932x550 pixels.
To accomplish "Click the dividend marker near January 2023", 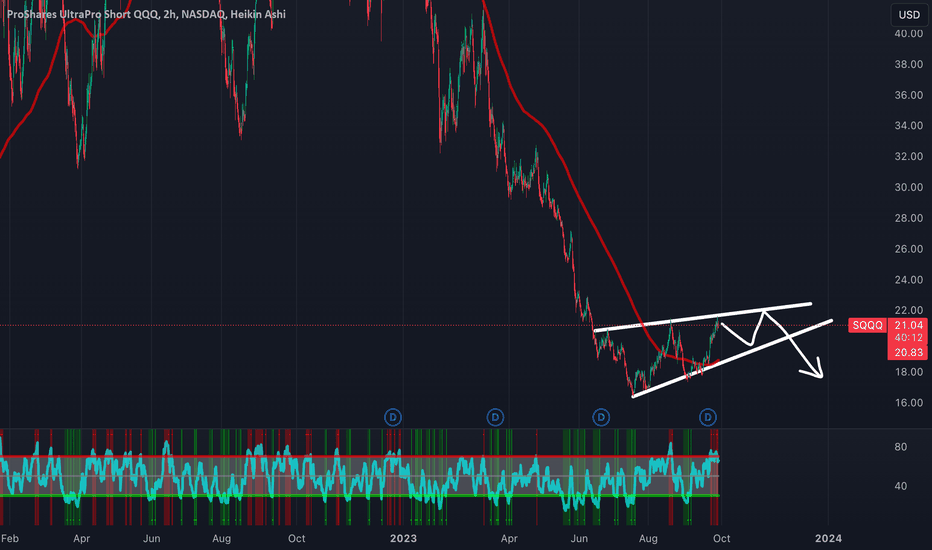I will [393, 417].
